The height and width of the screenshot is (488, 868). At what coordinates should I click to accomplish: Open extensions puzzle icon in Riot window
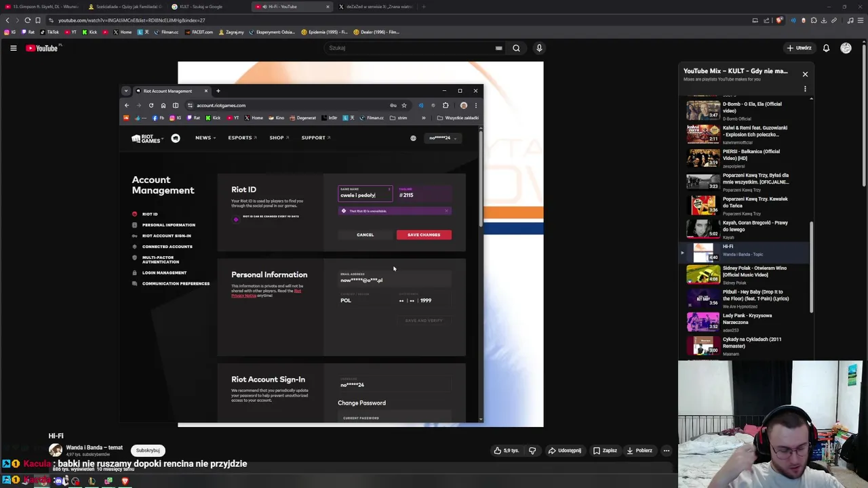pyautogui.click(x=446, y=105)
